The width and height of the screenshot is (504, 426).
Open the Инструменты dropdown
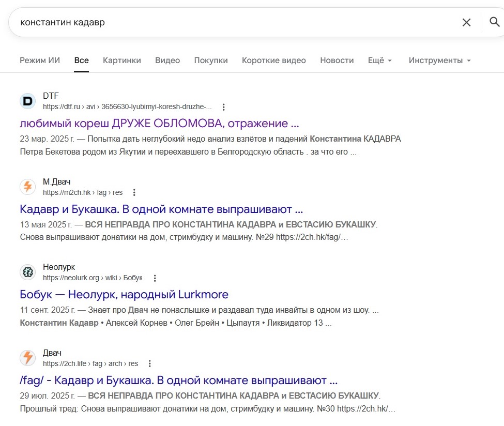(439, 60)
